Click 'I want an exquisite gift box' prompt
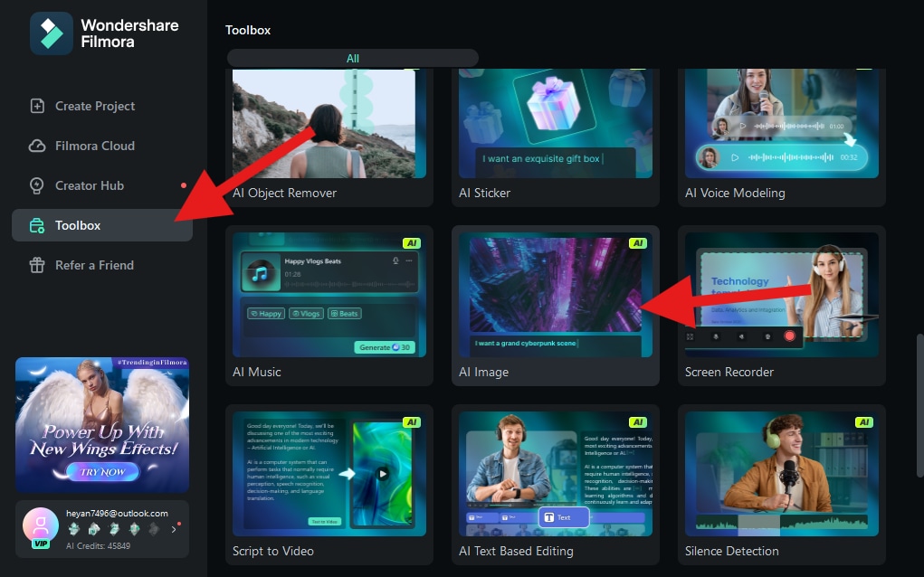The image size is (924, 577). pos(541,159)
